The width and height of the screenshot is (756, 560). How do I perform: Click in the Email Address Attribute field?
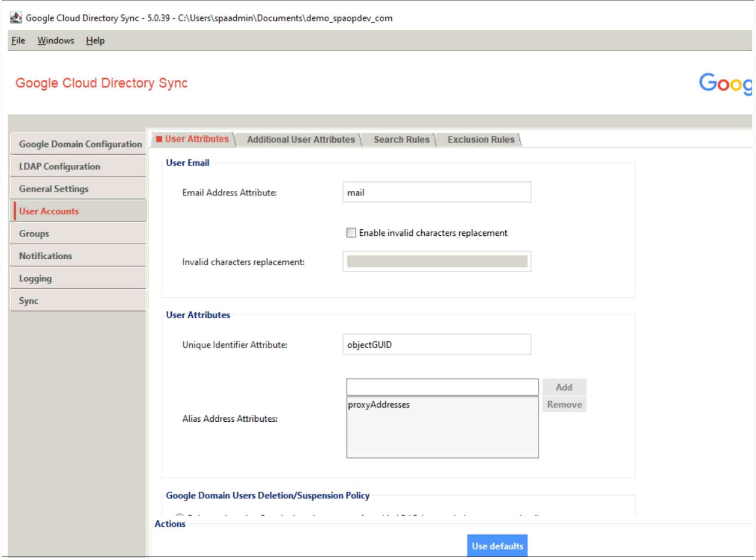point(436,192)
